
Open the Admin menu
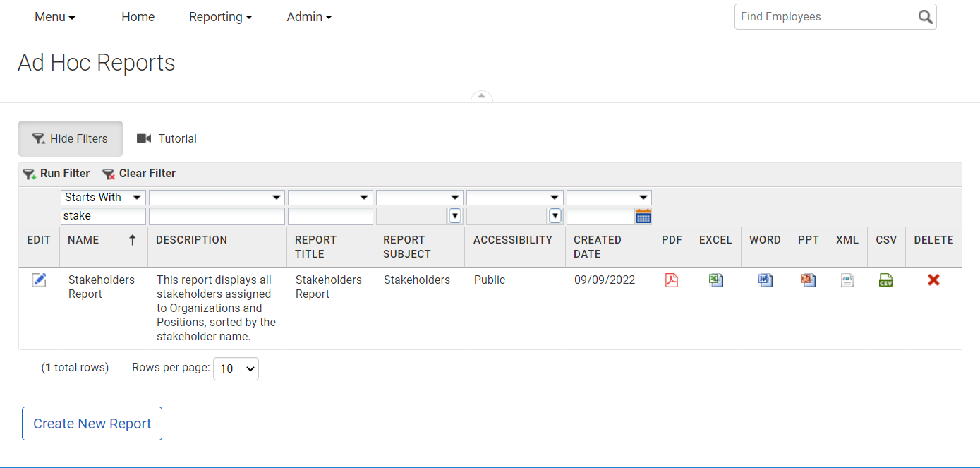tap(308, 16)
